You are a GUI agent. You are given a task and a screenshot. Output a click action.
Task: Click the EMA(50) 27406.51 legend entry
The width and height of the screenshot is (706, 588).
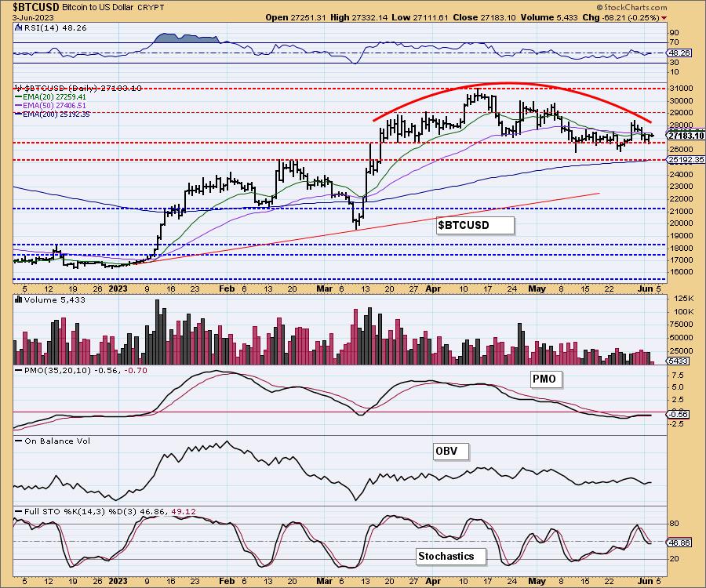50,105
